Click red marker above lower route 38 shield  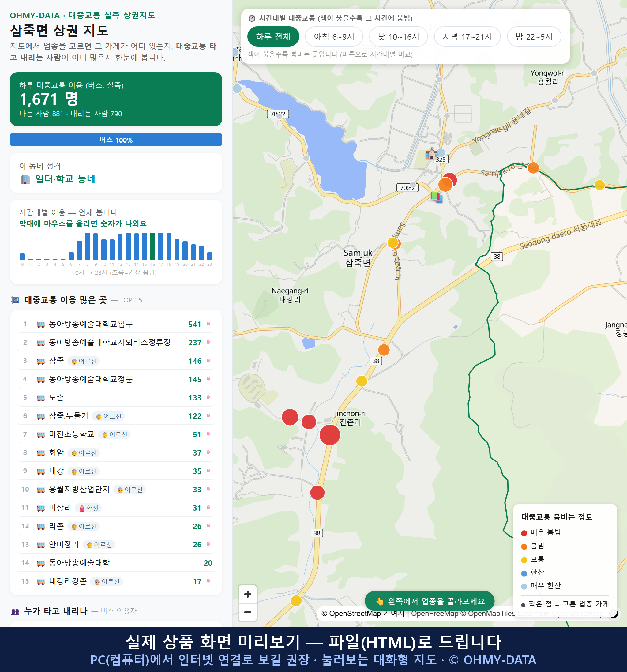click(317, 493)
